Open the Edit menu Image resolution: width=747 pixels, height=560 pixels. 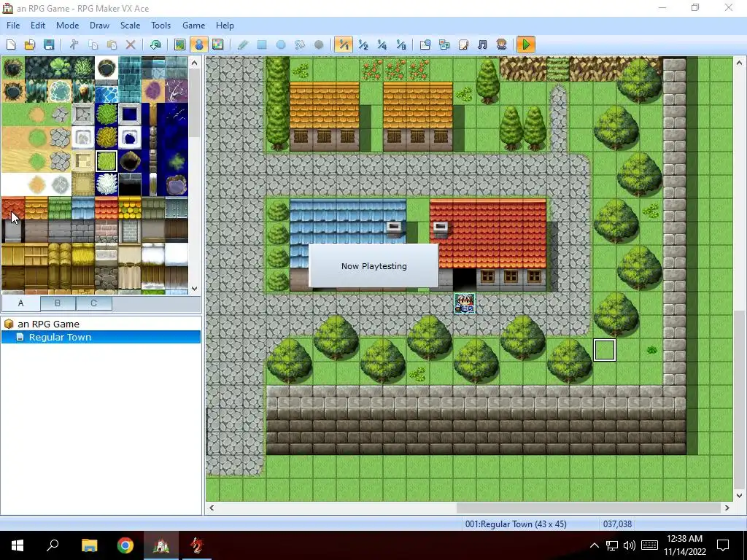(38, 26)
